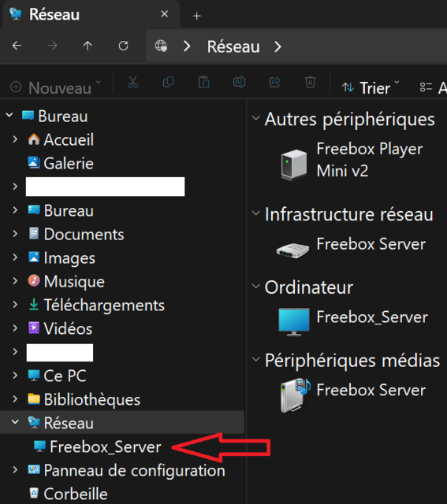The height and width of the screenshot is (504, 447).
Task: Click the Back navigation arrow
Action: [17, 46]
